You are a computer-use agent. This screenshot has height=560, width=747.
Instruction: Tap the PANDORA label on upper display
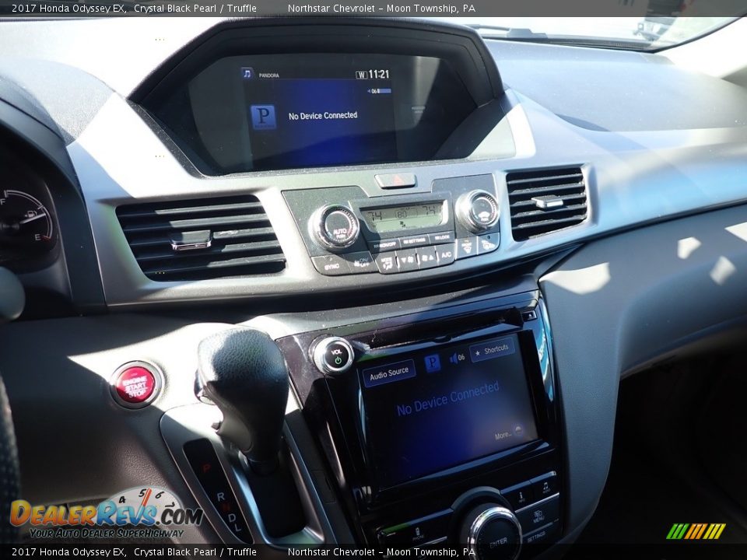click(x=268, y=75)
